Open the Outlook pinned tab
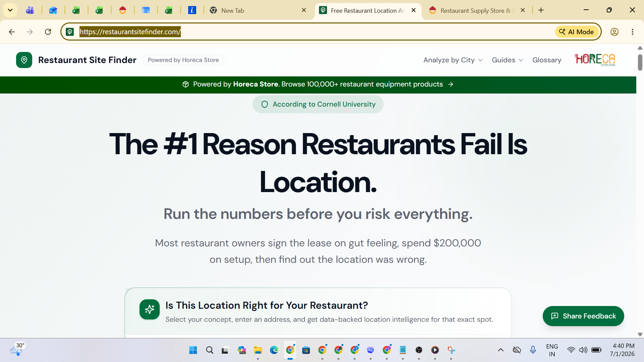The image size is (644, 362). [53, 10]
